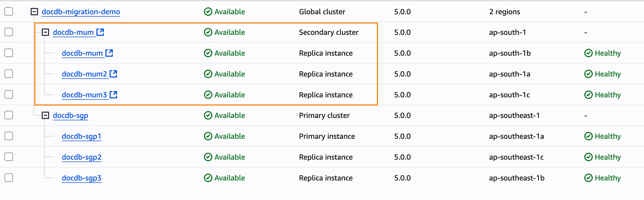Click Available status icon in docdb-sgp3 row
644x200 pixels.
click(208, 178)
